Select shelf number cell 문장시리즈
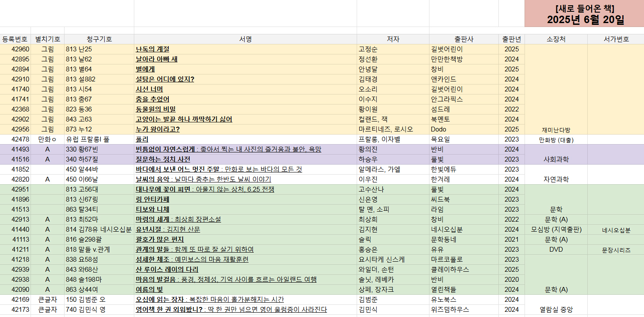Viewport: 644px width, 317px height. pyautogui.click(x=616, y=250)
